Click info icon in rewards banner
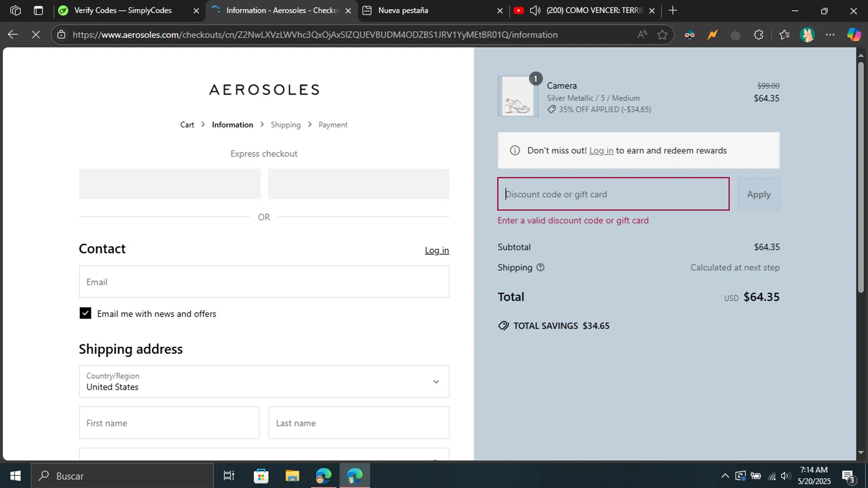 click(x=514, y=151)
